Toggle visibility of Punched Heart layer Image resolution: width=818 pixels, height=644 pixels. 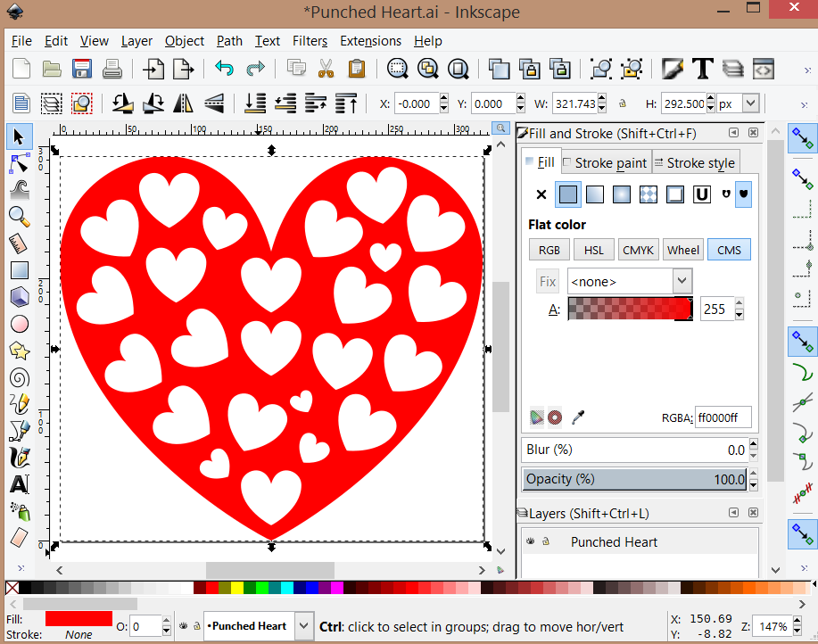pos(530,541)
